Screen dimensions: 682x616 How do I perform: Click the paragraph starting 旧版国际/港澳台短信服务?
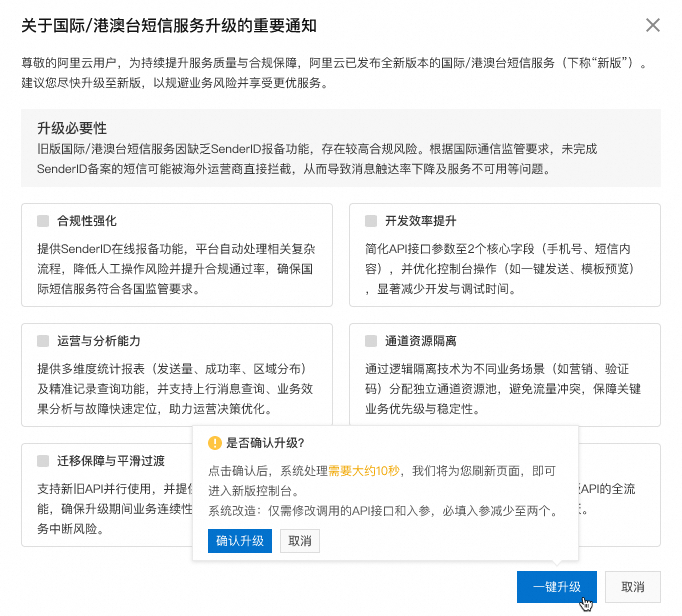click(x=317, y=159)
